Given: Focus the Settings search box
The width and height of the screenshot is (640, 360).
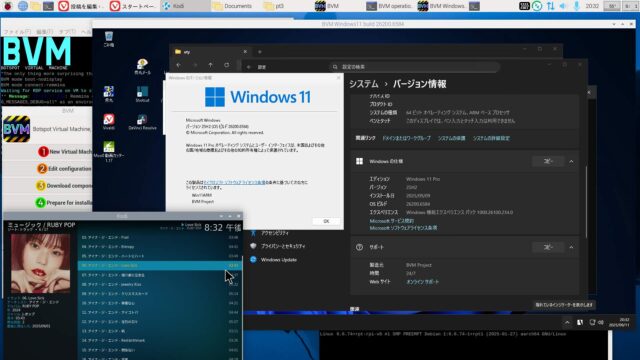Looking at the screenshot, I should tap(414, 67).
